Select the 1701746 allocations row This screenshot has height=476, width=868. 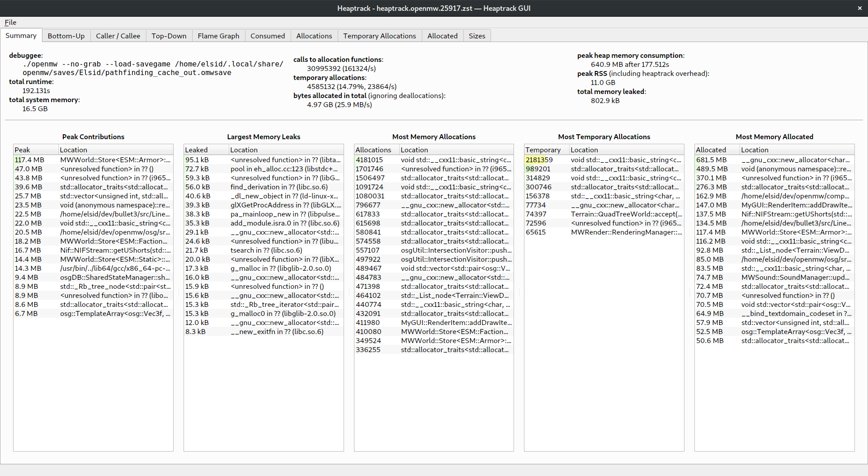click(x=434, y=169)
